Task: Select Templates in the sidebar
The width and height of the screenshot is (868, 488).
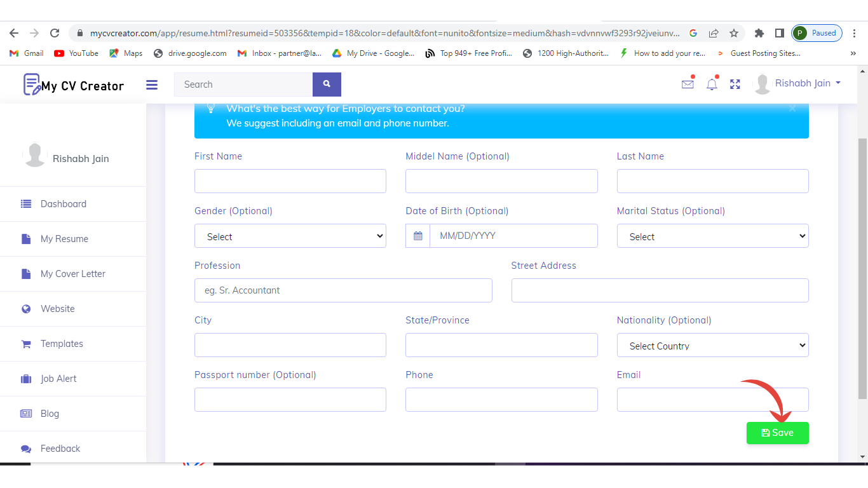Action: [62, 344]
